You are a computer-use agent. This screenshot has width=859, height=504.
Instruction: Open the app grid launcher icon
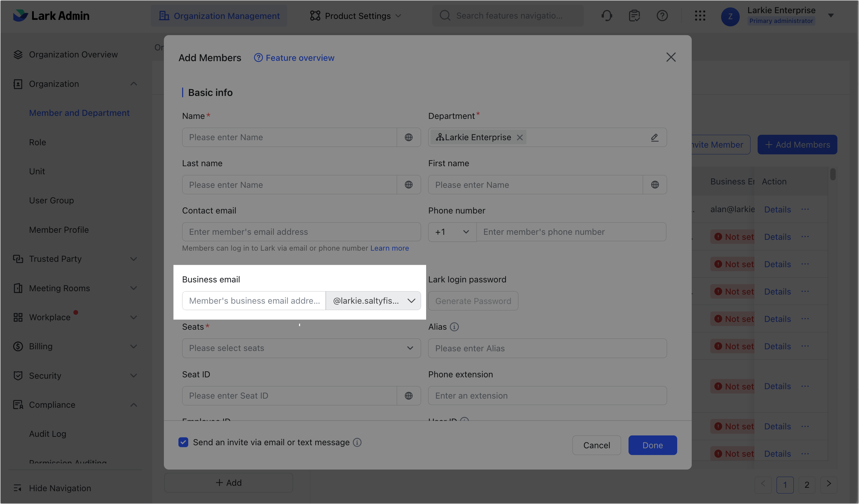coord(700,16)
